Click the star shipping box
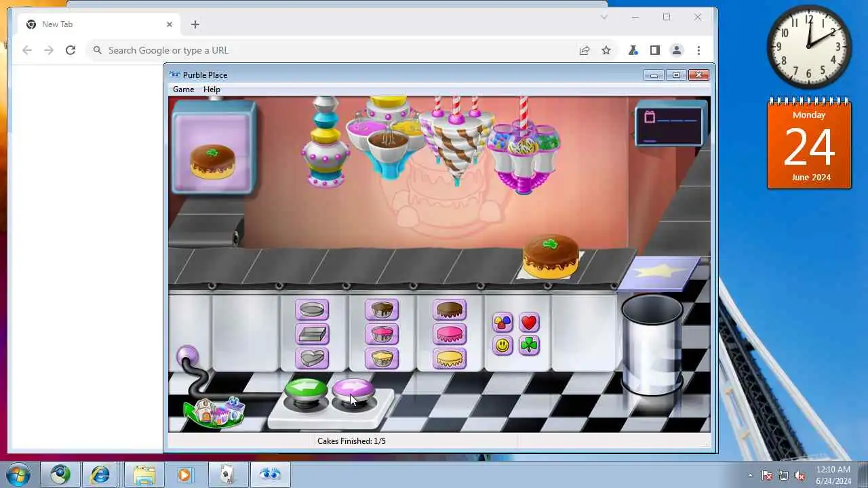This screenshot has width=868, height=488. pos(658,273)
